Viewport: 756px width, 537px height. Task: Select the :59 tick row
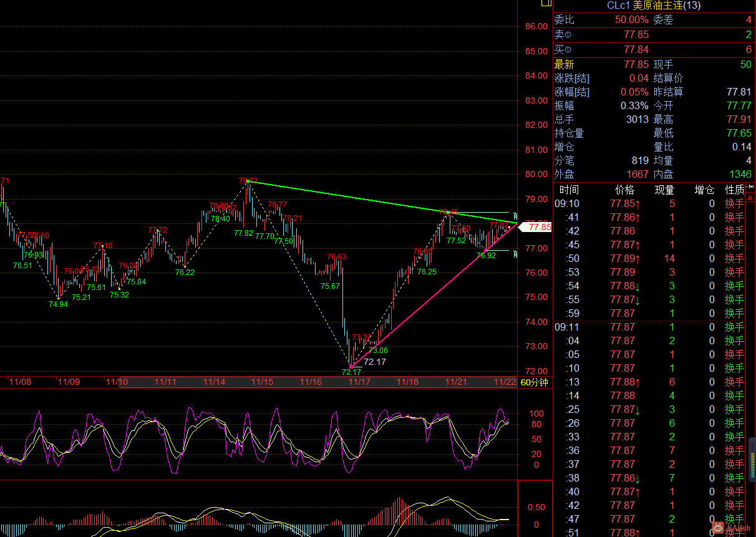point(649,313)
